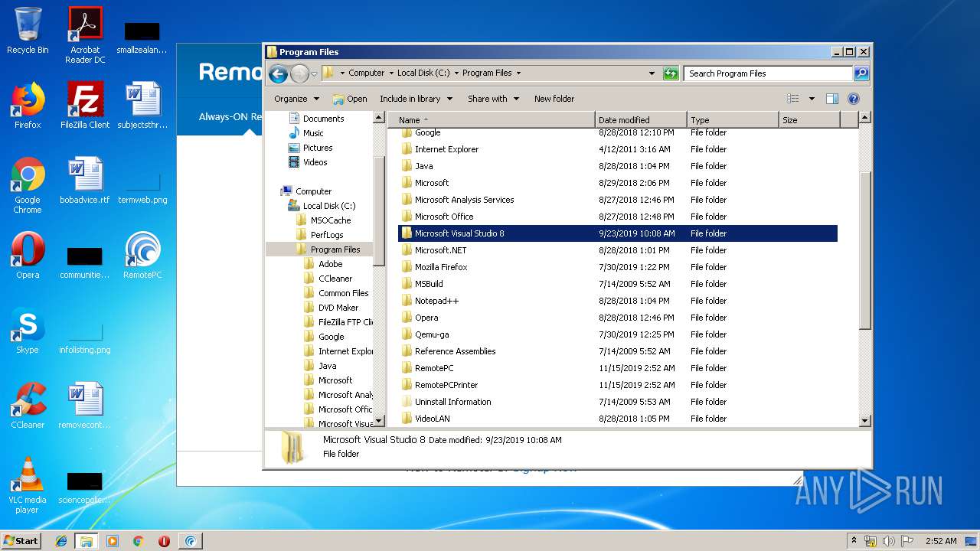This screenshot has width=980, height=551.
Task: Launch VLC media player desktop shortcut
Action: coord(28,486)
